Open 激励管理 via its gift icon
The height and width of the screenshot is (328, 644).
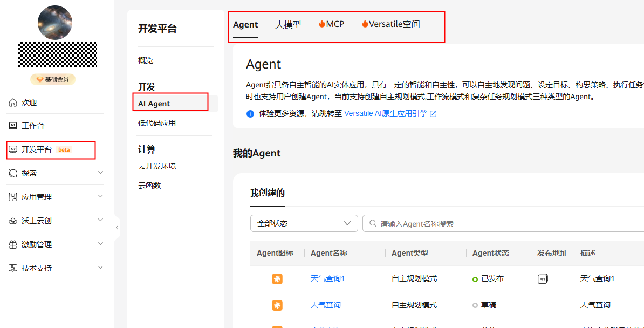[x=11, y=244]
